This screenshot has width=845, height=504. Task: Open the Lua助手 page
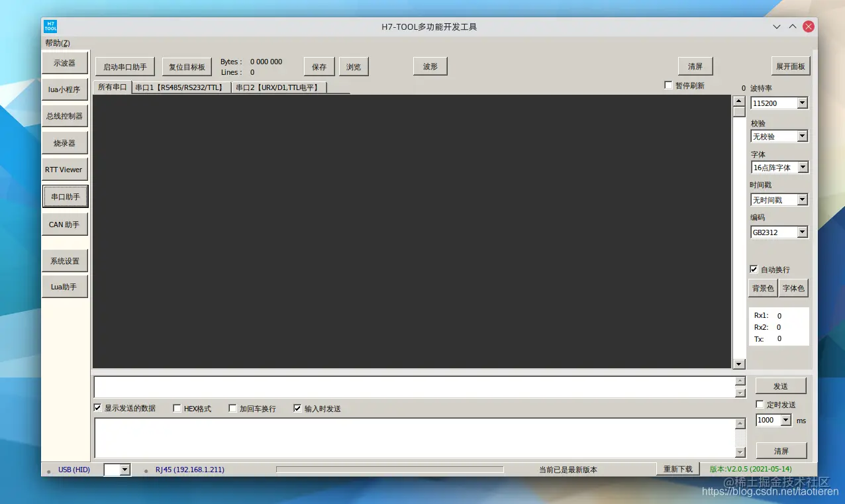(x=65, y=287)
